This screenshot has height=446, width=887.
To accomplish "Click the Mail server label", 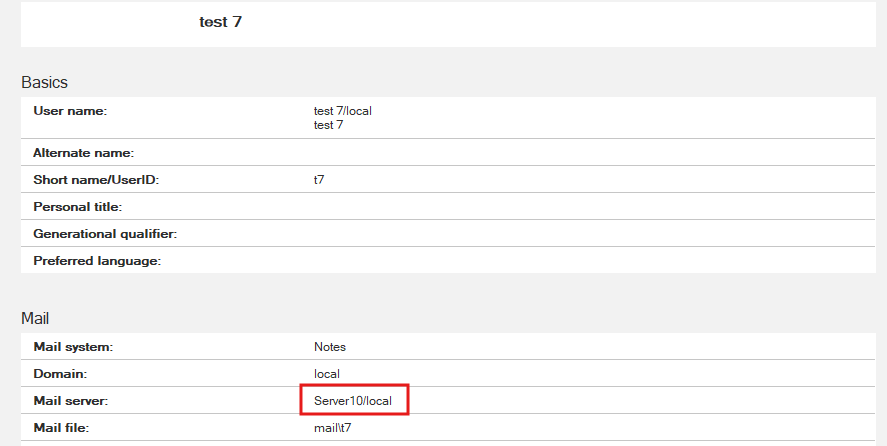I will point(71,401).
